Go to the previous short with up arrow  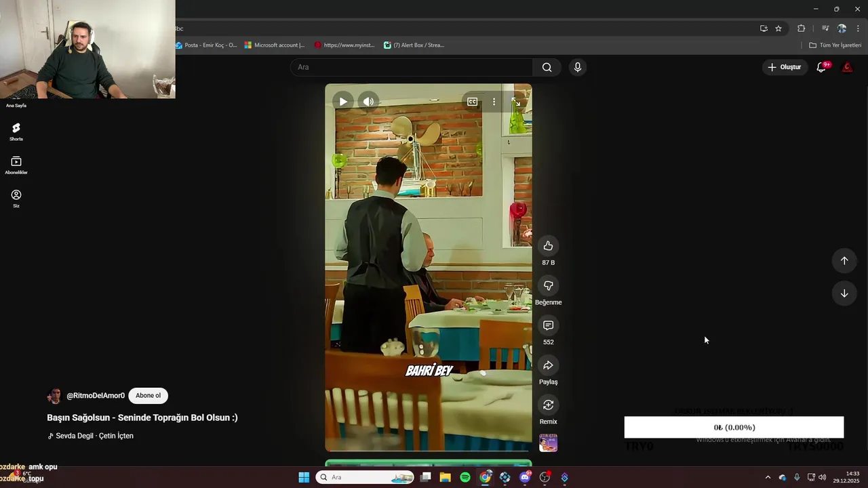[x=844, y=261]
